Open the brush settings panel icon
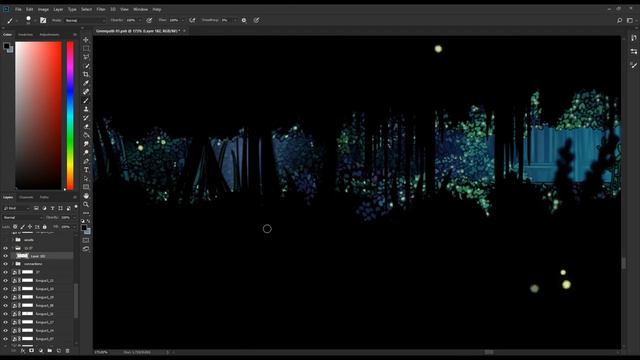Image resolution: width=640 pixels, height=360 pixels. click(x=43, y=20)
